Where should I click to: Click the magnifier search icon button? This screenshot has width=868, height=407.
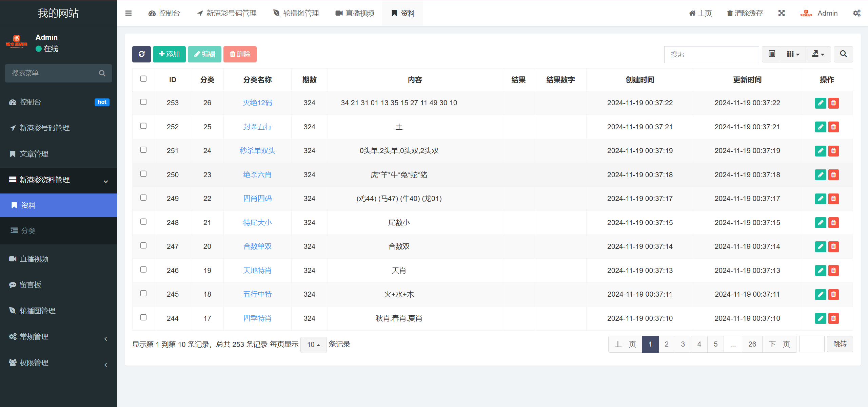(x=843, y=54)
